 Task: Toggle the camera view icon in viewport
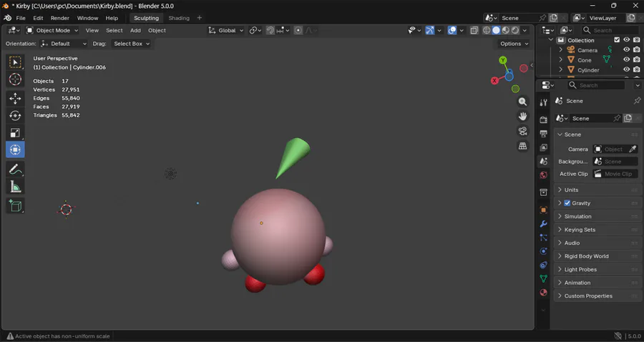coord(522,132)
